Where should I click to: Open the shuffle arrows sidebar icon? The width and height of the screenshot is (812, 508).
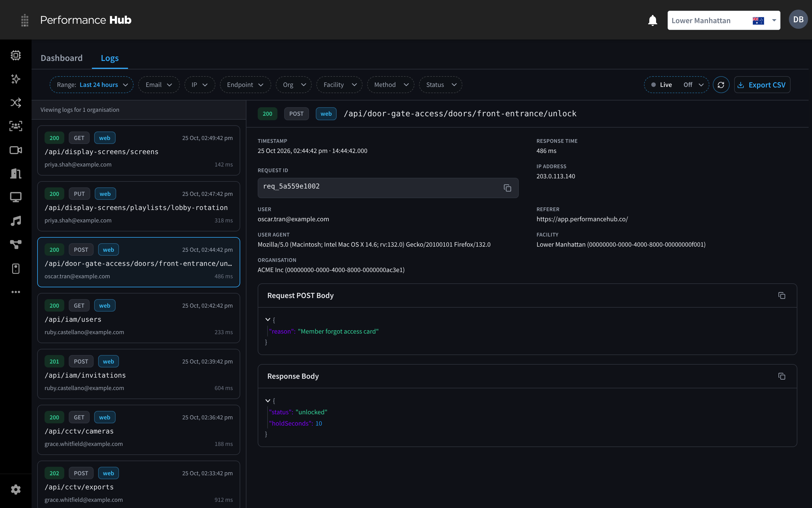(16, 102)
